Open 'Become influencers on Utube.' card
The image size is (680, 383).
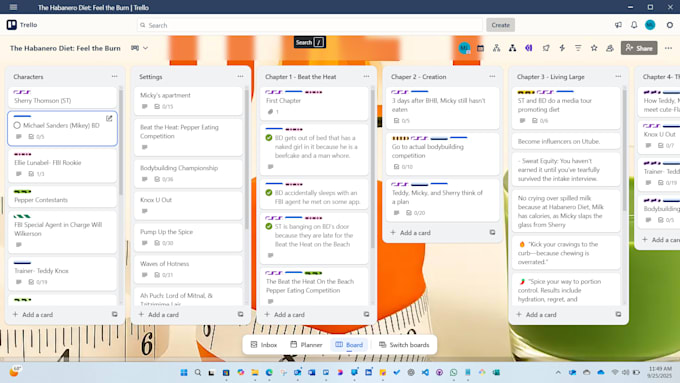(566, 141)
